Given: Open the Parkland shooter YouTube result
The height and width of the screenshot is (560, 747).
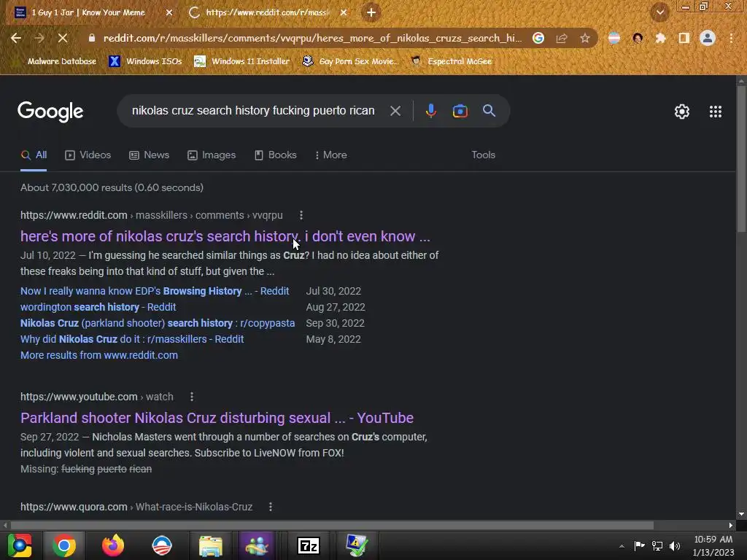Looking at the screenshot, I should (217, 418).
